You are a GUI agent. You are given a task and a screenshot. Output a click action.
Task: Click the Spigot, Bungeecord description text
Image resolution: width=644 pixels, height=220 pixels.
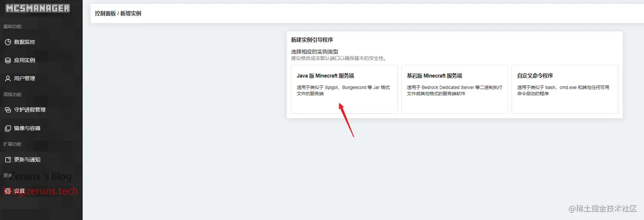[343, 90]
